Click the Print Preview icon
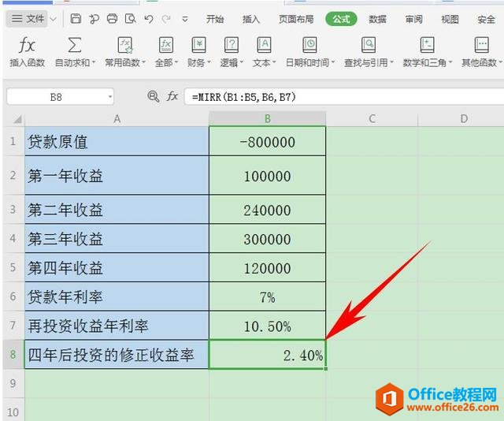Viewport: 504px width, 421px height. [130, 19]
